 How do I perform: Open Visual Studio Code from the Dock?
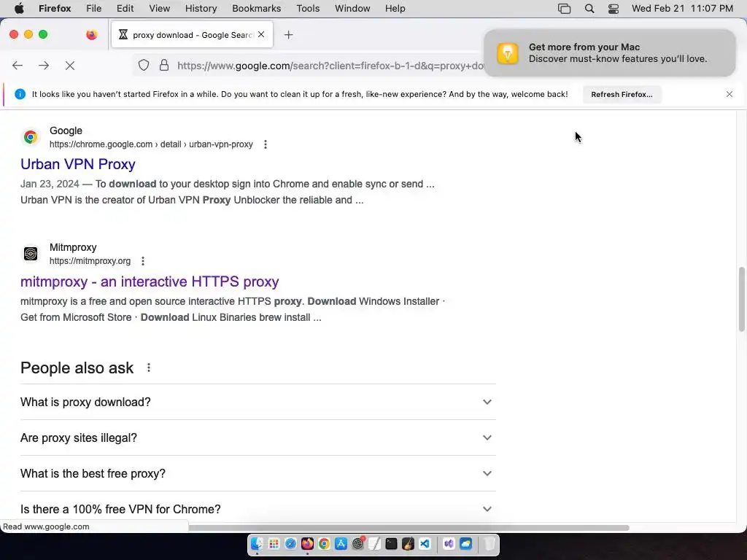pyautogui.click(x=425, y=543)
